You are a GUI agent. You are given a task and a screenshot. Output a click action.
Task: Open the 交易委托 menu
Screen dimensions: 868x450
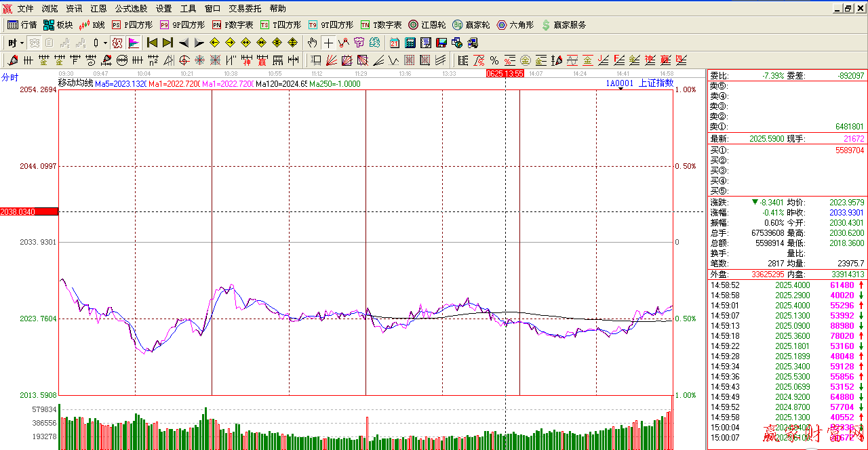[245, 9]
